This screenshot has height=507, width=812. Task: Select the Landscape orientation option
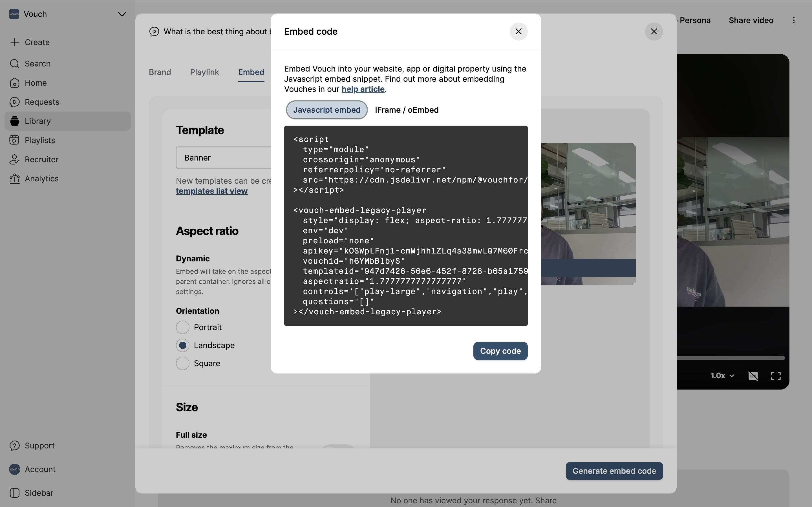coord(182,345)
